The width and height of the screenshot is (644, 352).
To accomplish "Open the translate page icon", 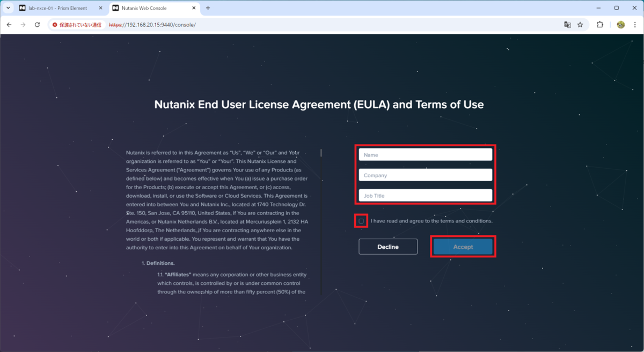I will pos(567,25).
